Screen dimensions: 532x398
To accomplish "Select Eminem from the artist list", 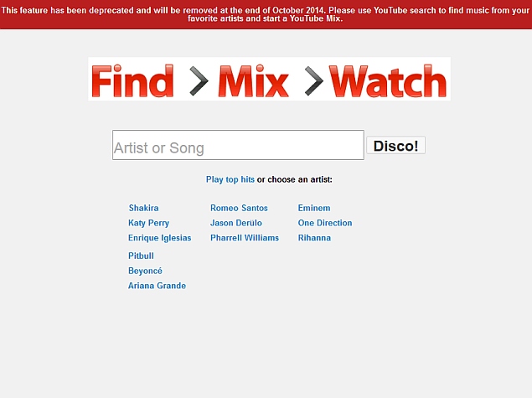I will point(314,208).
